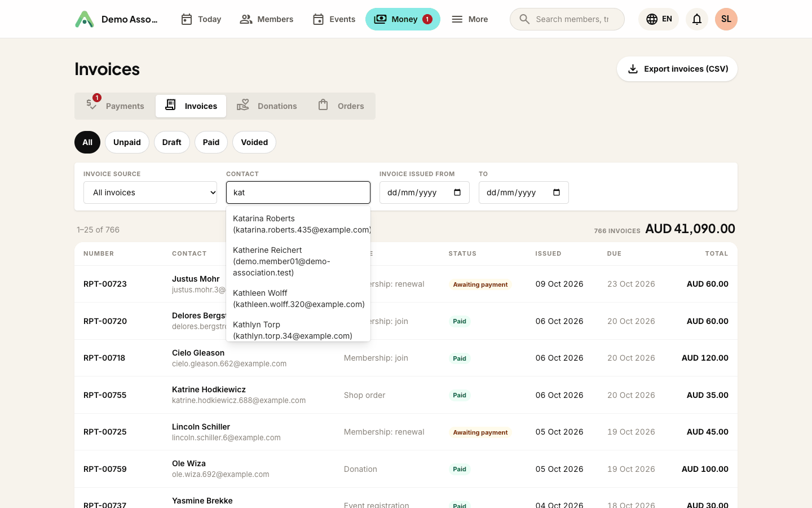Switch to the Donations tab
Screen dimensions: 812x508
point(267,106)
